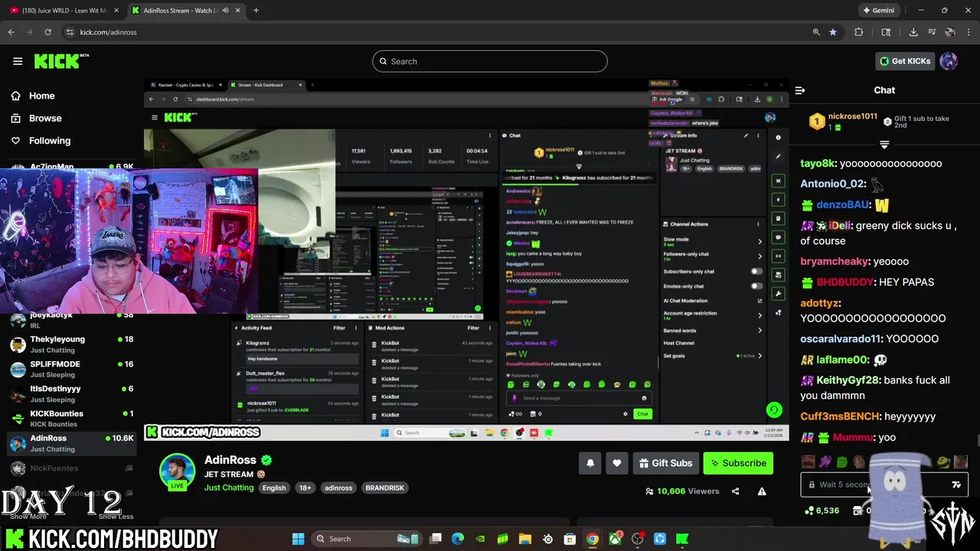Click the Kick search field
Image resolution: width=980 pixels, height=551 pixels.
(490, 61)
